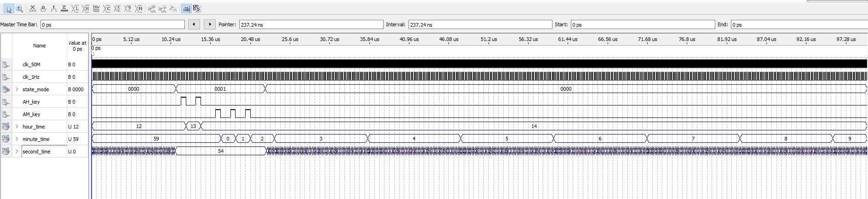Open the Count Value (C) tool

107,9
